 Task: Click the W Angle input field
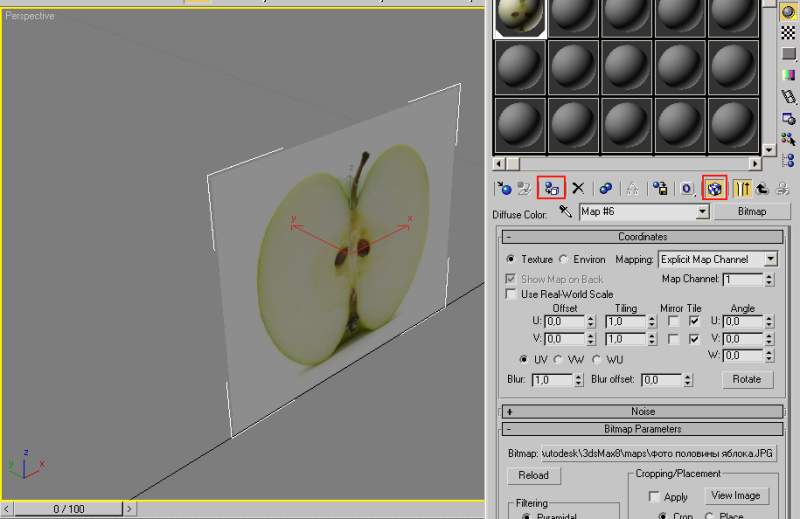click(x=743, y=356)
